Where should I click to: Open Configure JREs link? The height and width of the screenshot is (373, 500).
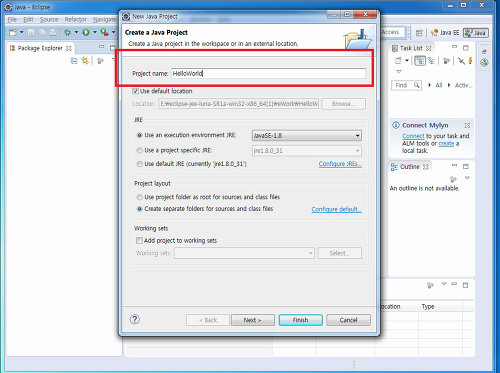click(340, 164)
